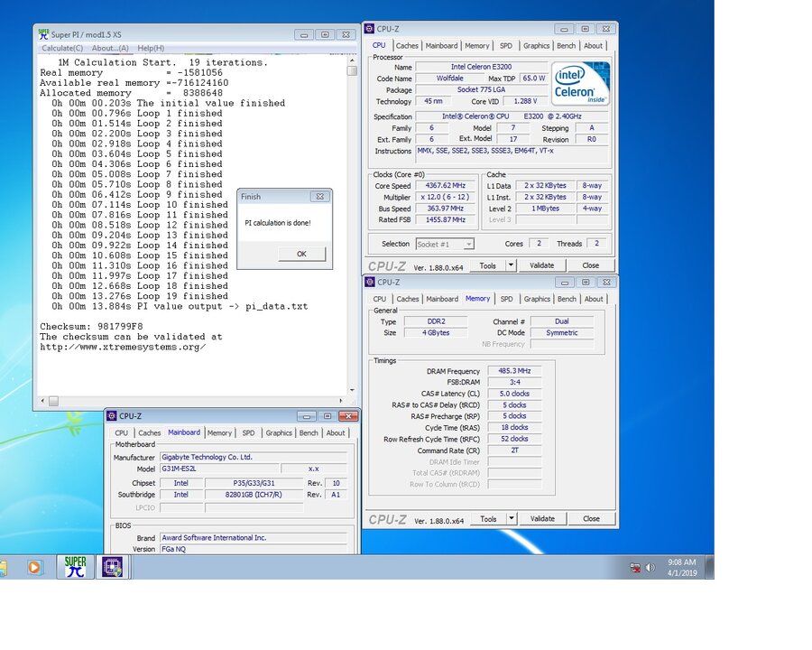Open the About...(A) menu in Super PI

110,48
